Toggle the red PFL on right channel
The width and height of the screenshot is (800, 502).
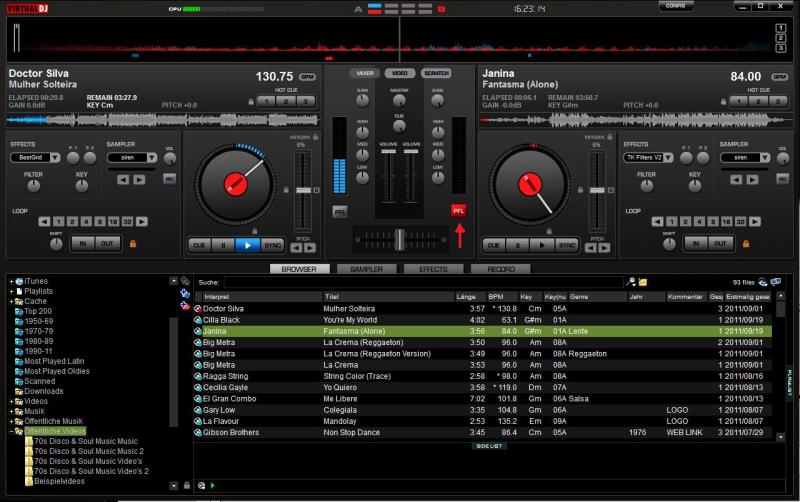pyautogui.click(x=458, y=211)
